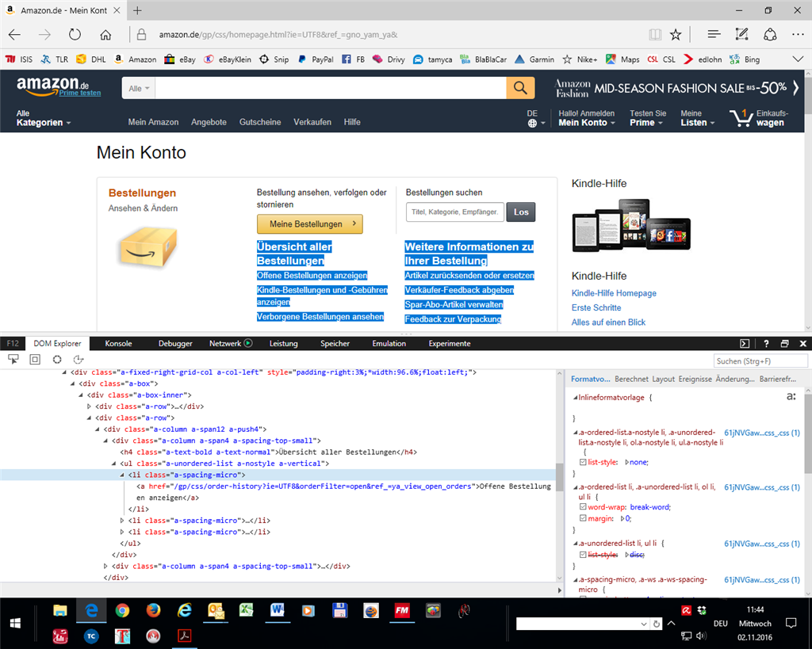Viewport: 812px width, 649px height.
Task: Collapse the selected li a-spacing-micro node
Action: click(x=123, y=475)
